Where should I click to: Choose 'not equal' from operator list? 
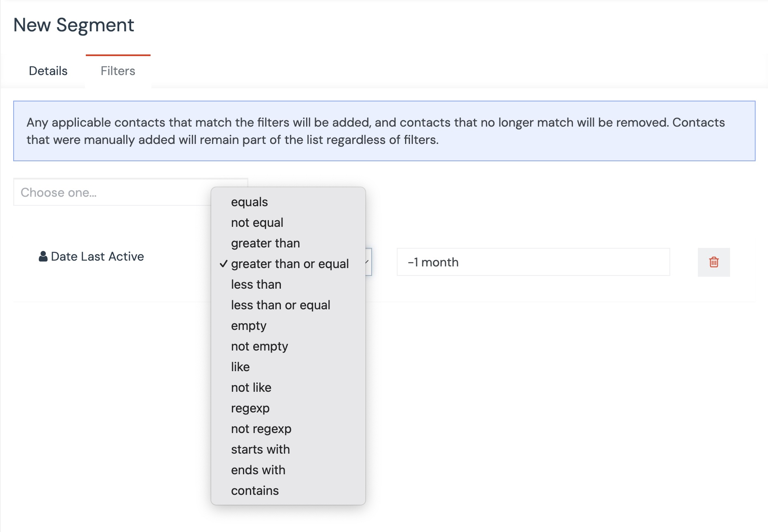[x=257, y=223]
